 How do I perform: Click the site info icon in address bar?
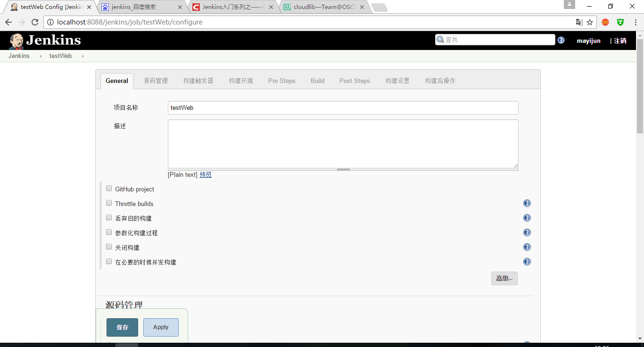(50, 22)
